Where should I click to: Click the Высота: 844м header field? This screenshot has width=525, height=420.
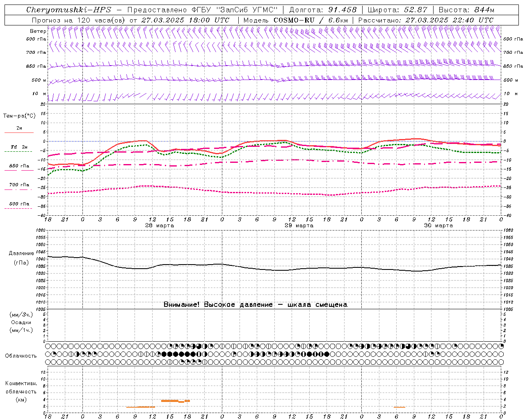(x=466, y=10)
